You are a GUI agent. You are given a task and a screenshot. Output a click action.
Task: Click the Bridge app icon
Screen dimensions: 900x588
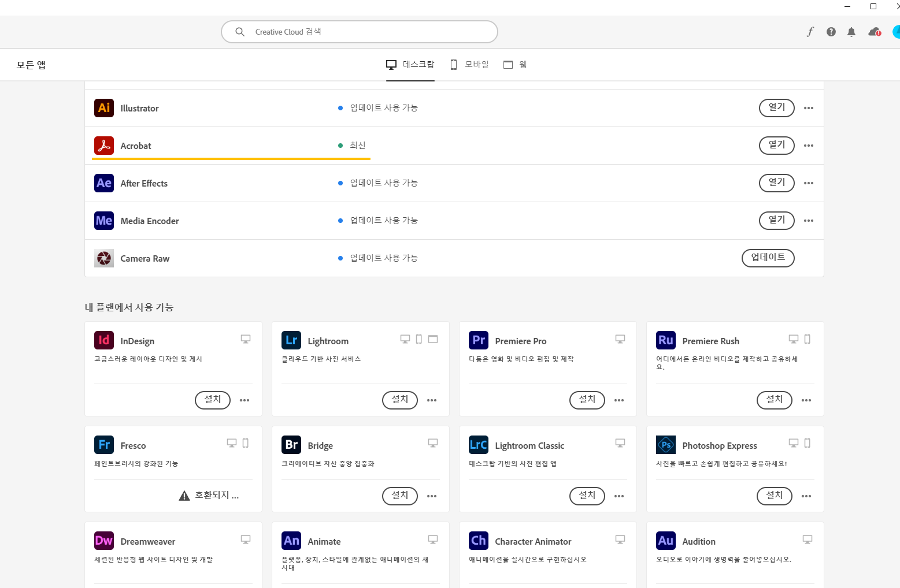(291, 445)
